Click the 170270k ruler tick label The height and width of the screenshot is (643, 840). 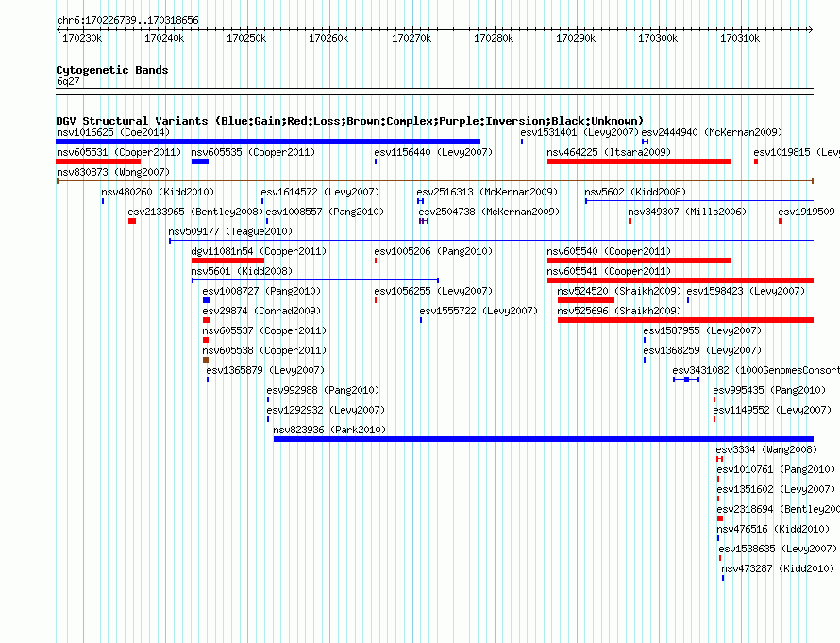click(411, 38)
